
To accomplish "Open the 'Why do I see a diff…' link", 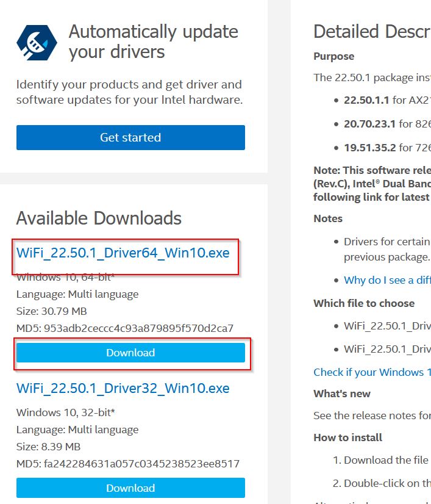I will [x=387, y=280].
